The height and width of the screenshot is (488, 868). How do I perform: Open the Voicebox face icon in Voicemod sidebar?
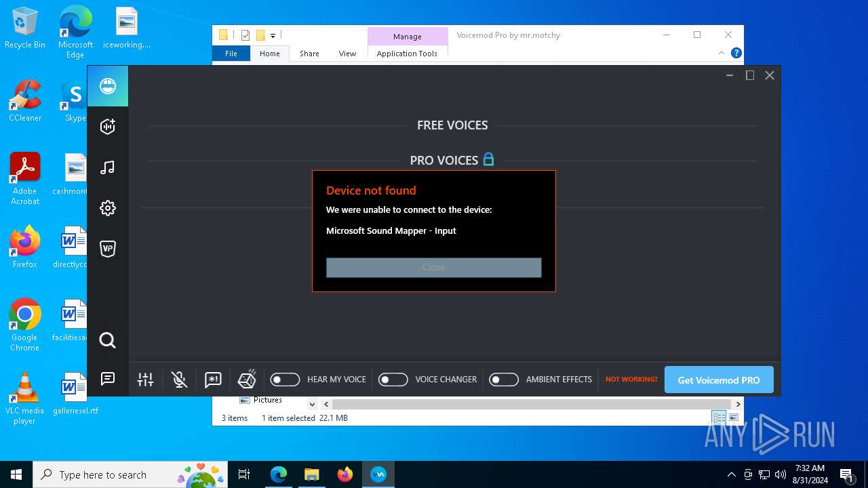tap(108, 86)
